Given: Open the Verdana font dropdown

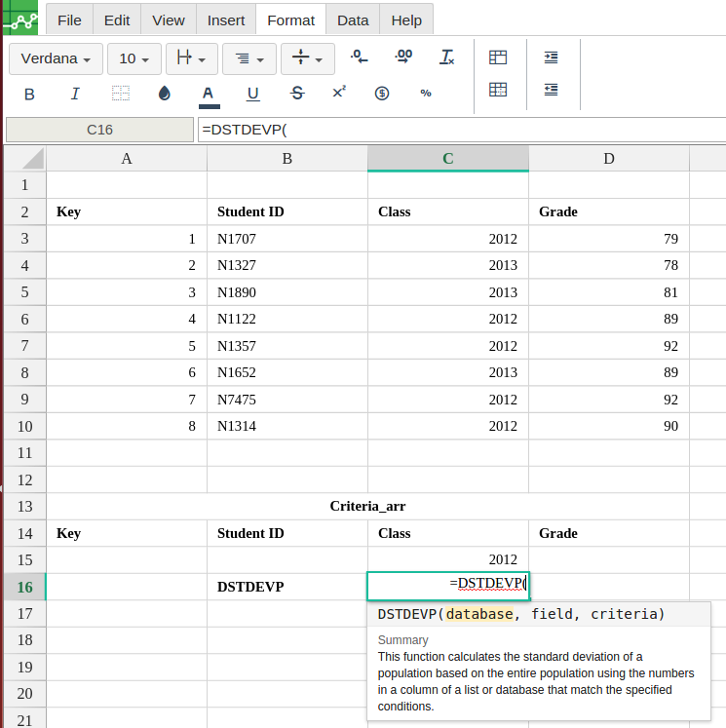Looking at the screenshot, I should tap(56, 58).
